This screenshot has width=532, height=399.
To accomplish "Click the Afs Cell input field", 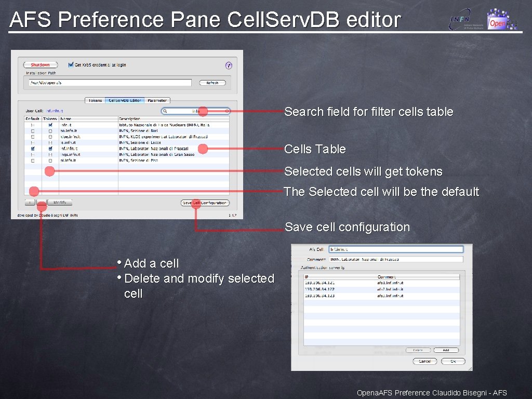I will 396,249.
